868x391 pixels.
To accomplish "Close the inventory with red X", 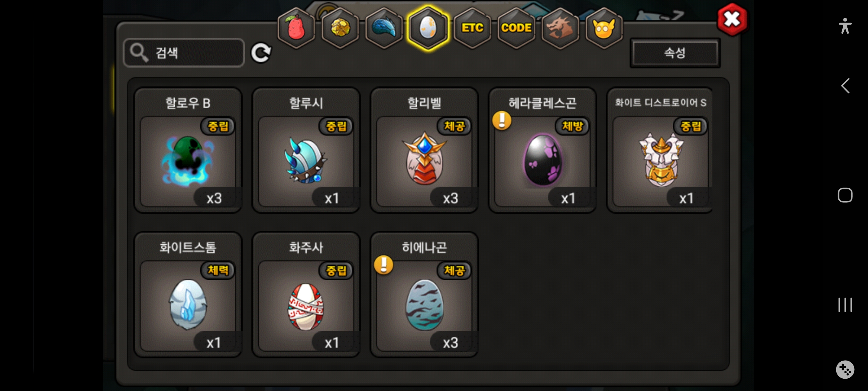I will click(732, 20).
